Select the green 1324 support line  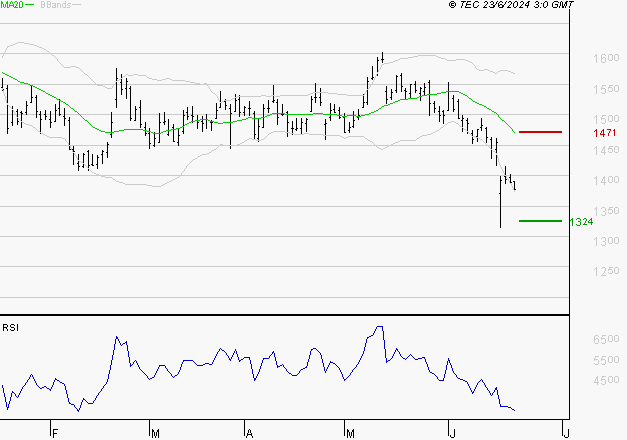pos(540,221)
